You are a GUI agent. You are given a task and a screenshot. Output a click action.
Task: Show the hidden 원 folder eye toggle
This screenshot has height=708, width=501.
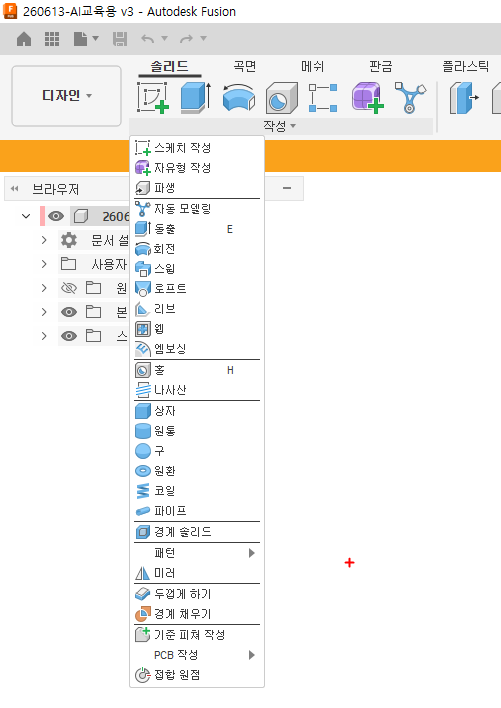(69, 288)
